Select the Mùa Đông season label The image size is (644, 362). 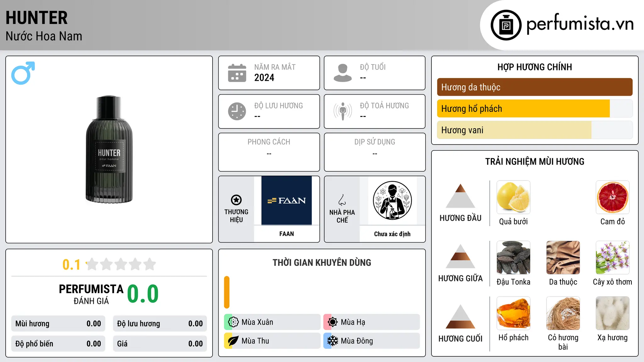click(x=357, y=341)
